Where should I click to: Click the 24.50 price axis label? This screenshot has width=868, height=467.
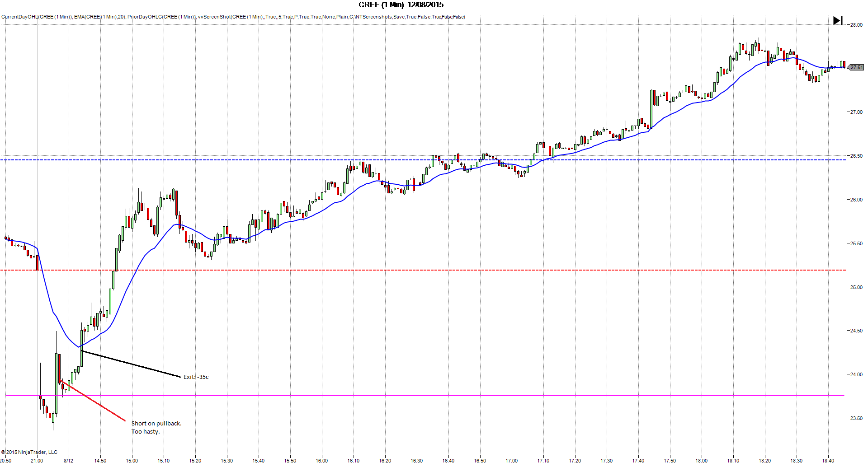(856, 331)
